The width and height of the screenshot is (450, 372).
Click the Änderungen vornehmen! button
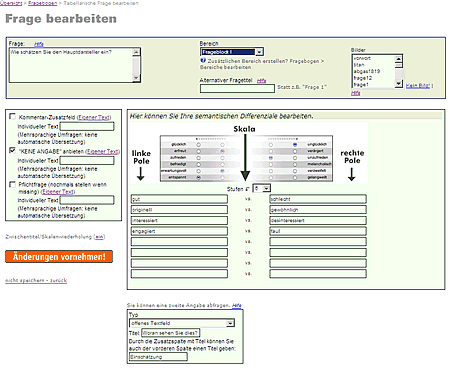(59, 257)
